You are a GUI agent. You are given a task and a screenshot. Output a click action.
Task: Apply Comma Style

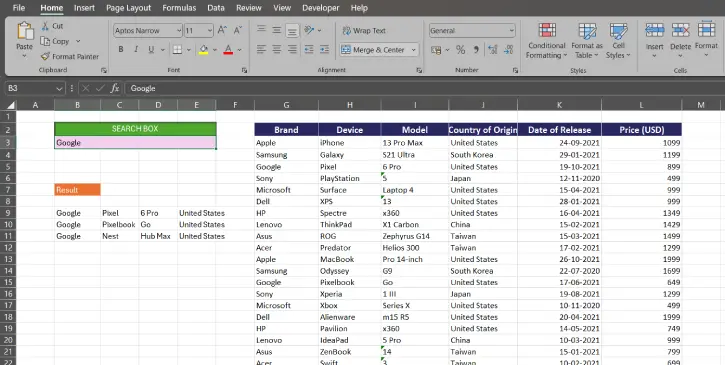tap(476, 50)
